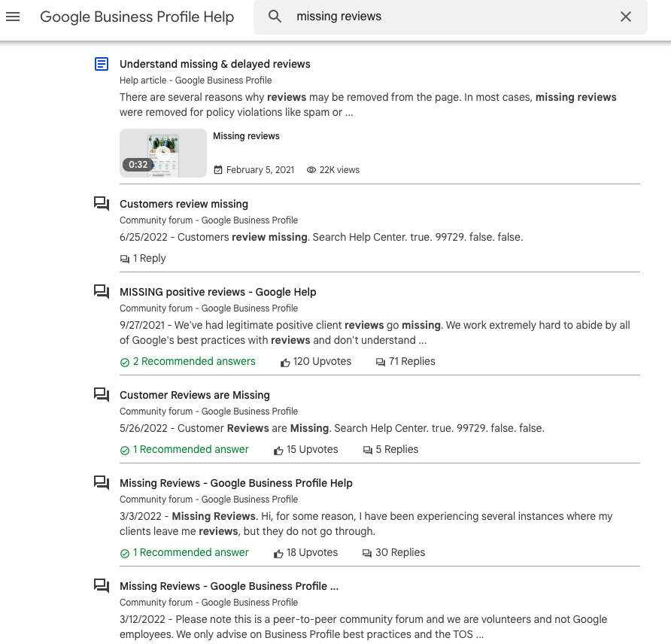Screen dimensions: 671x644
Task: Open the hamburger main menu
Action: (x=13, y=17)
